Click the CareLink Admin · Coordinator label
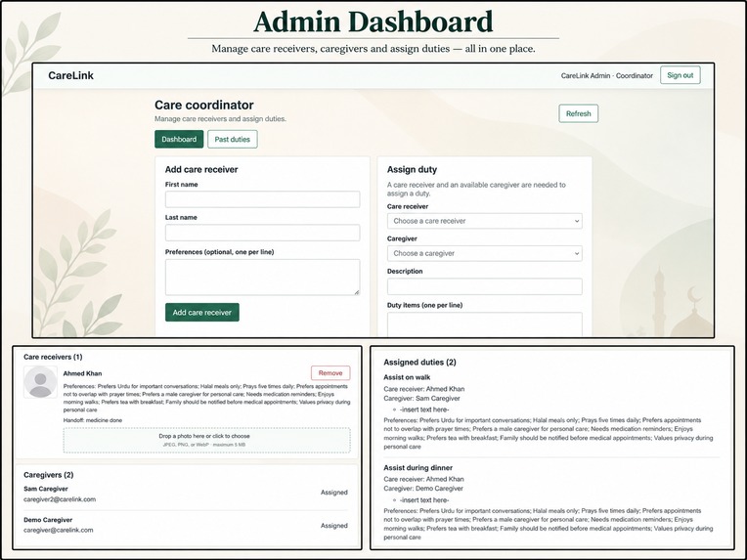 607,75
